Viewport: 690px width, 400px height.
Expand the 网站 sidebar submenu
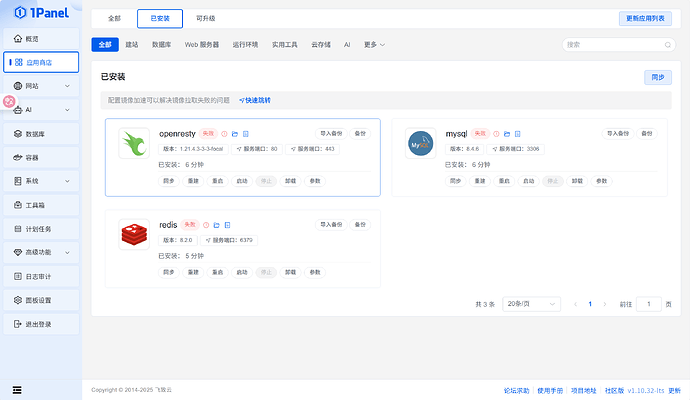click(x=67, y=86)
